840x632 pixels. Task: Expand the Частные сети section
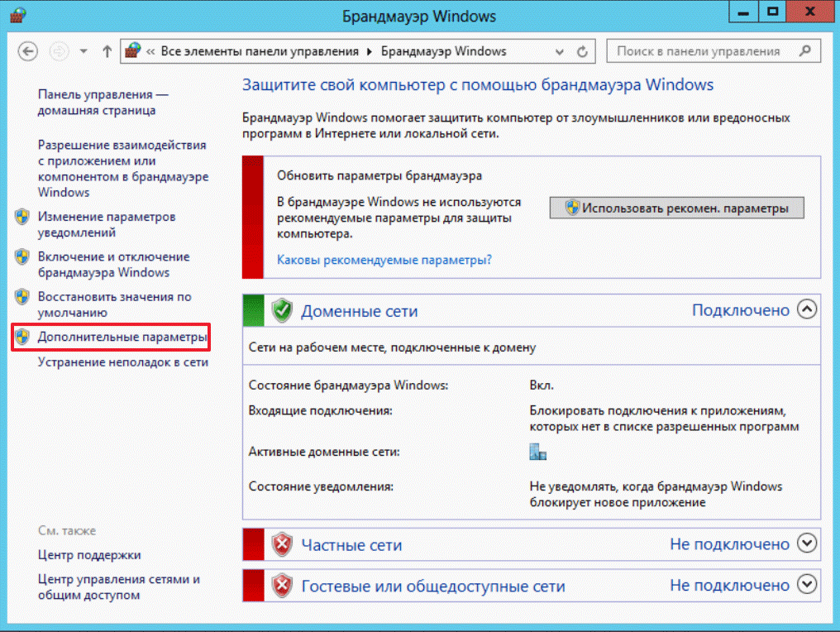click(806, 543)
